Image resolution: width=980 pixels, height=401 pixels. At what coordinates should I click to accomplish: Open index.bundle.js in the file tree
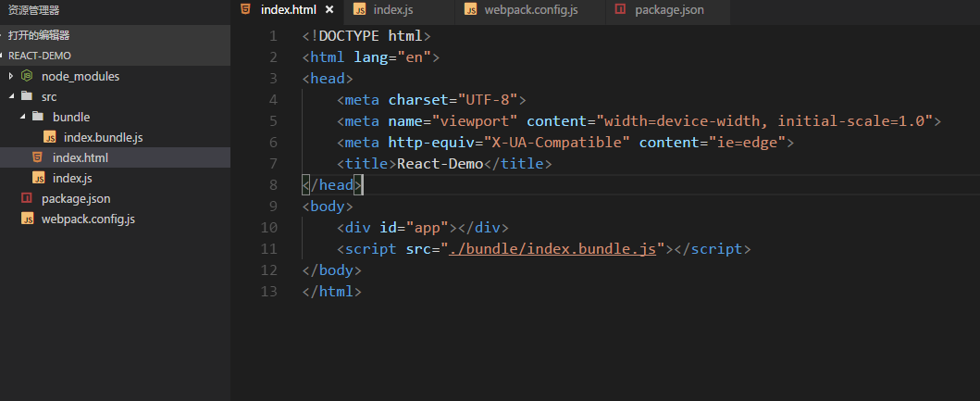pyautogui.click(x=104, y=137)
